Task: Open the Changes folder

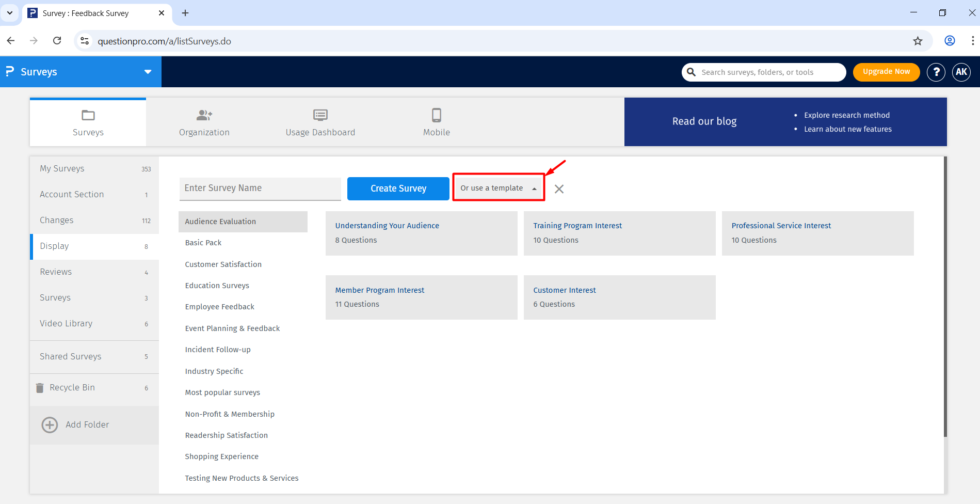Action: (94, 220)
